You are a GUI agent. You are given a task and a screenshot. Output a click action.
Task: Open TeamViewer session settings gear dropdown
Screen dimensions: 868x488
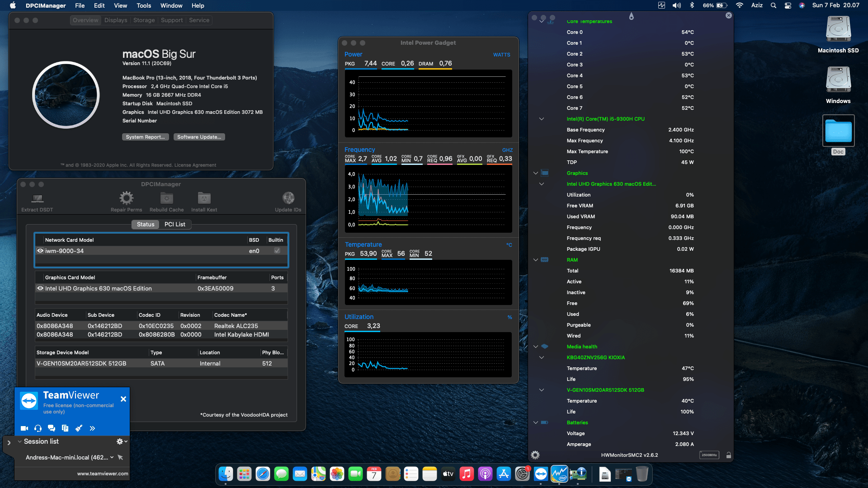122,441
